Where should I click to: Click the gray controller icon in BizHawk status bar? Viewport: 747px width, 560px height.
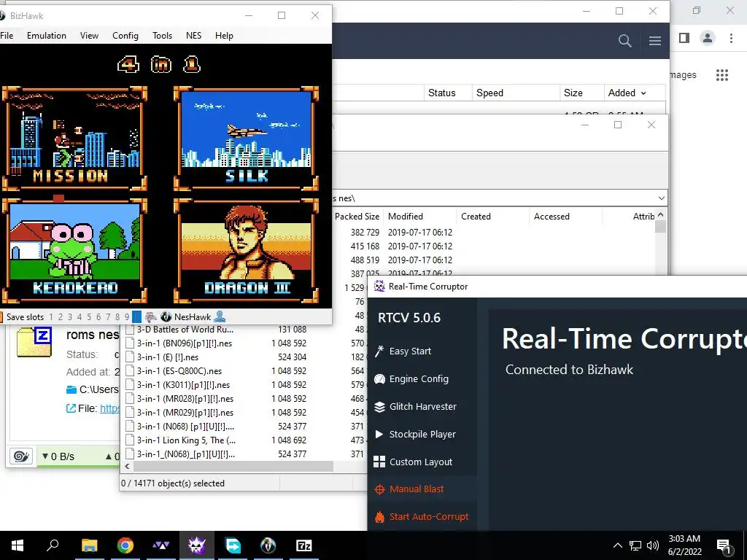pos(151,316)
